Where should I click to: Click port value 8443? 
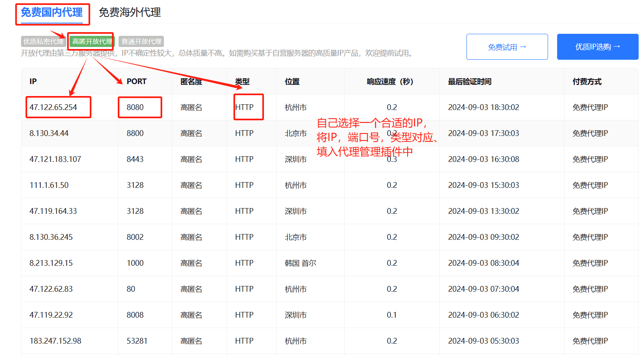pyautogui.click(x=135, y=159)
